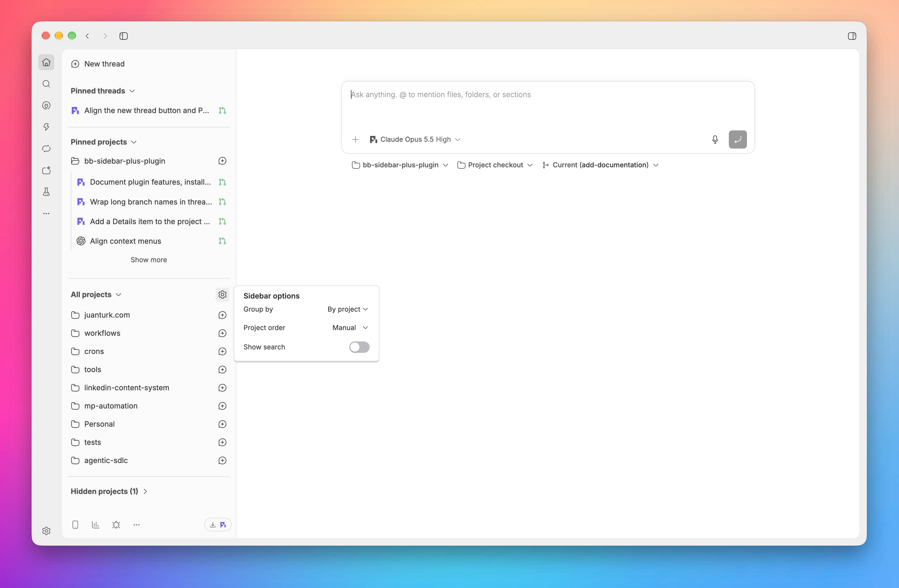Click the three-dots more in sidebar footer
899x588 pixels.
(x=136, y=525)
